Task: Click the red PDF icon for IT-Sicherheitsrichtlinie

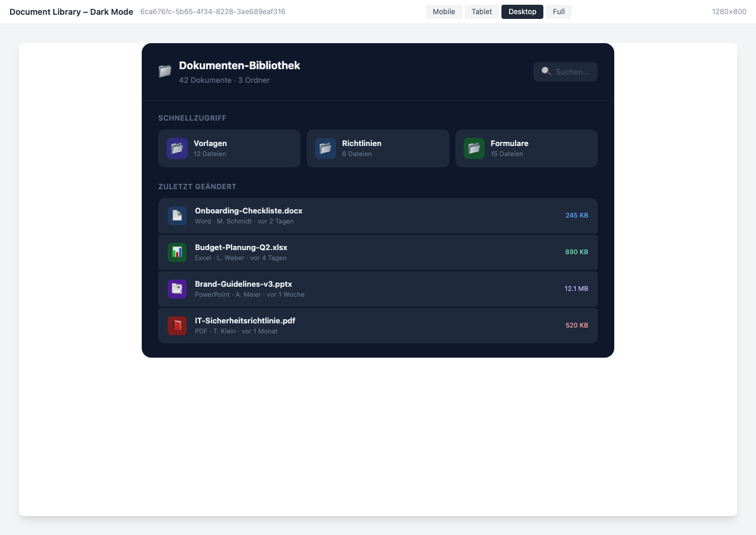Action: pos(177,326)
